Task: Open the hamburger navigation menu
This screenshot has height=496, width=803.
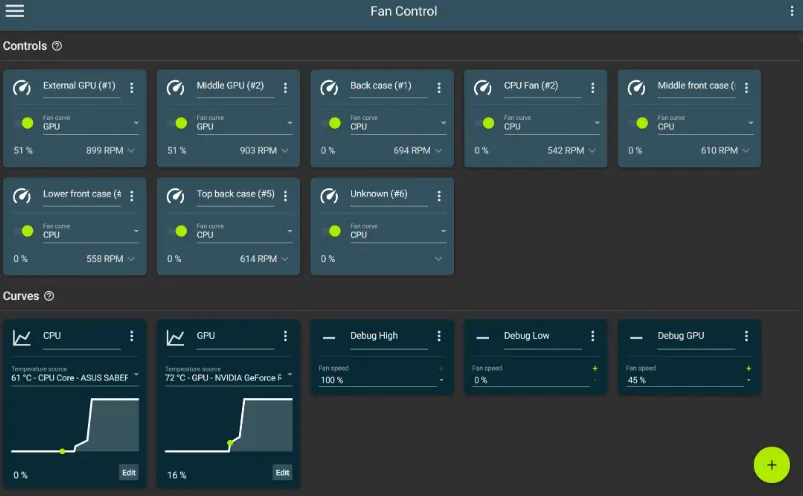Action: click(15, 11)
